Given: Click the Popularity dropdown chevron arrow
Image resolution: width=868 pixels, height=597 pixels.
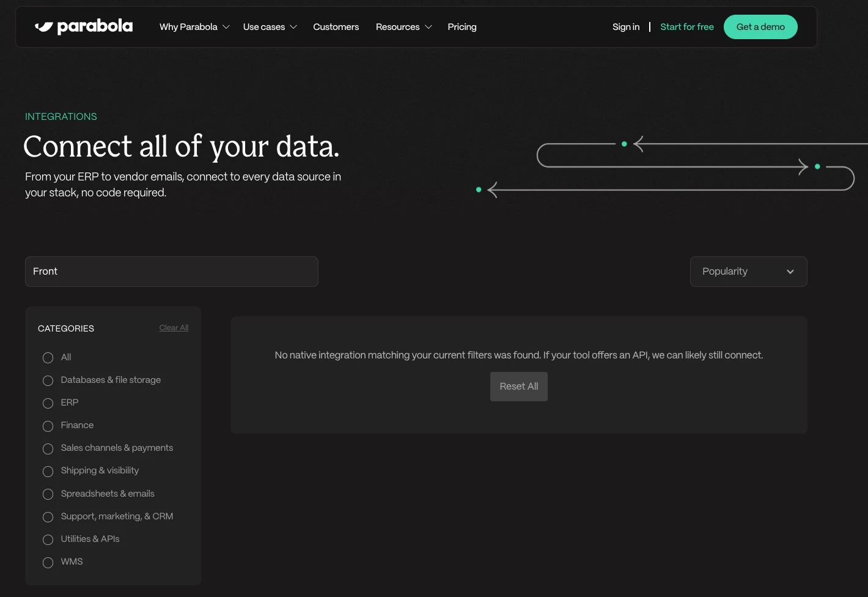Looking at the screenshot, I should coord(790,272).
